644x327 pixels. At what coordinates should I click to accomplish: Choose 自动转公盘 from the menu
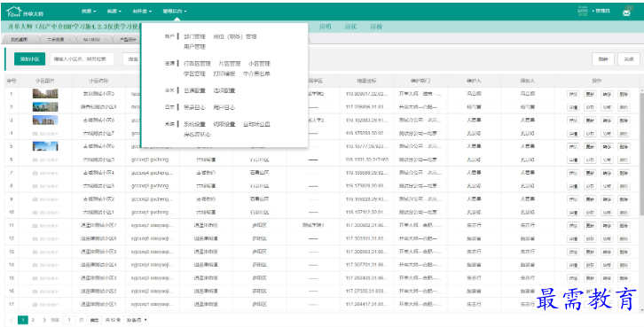[256, 124]
